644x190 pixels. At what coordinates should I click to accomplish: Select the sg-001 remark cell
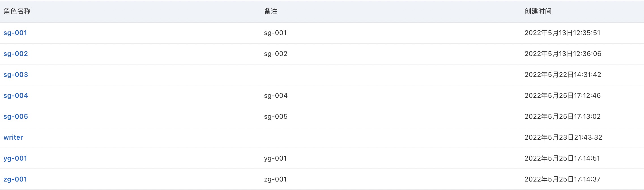pyautogui.click(x=275, y=33)
